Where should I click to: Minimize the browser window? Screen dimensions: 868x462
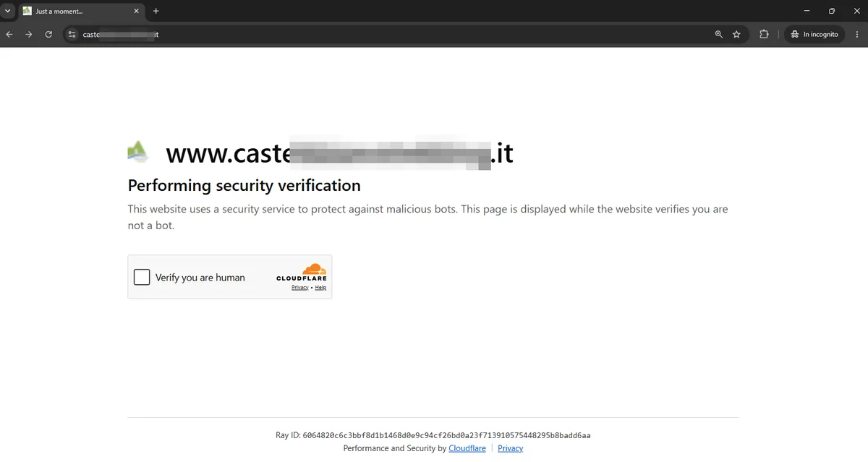(807, 11)
